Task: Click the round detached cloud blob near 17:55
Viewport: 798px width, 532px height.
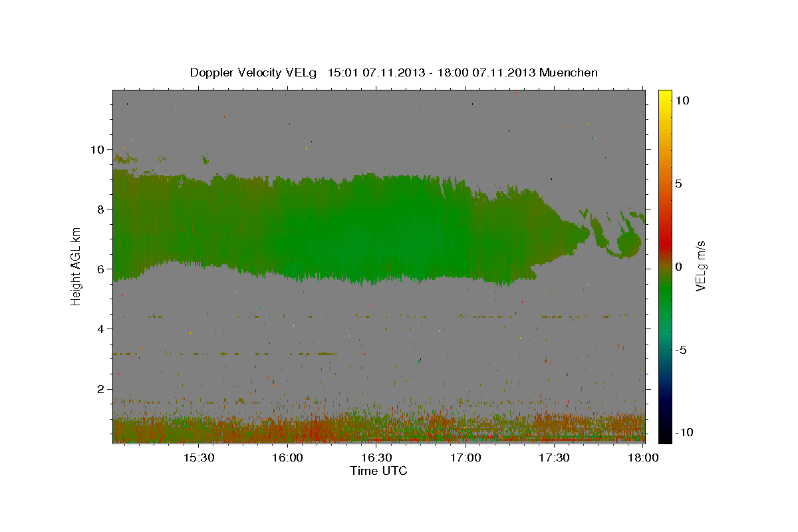Action: pos(629,243)
